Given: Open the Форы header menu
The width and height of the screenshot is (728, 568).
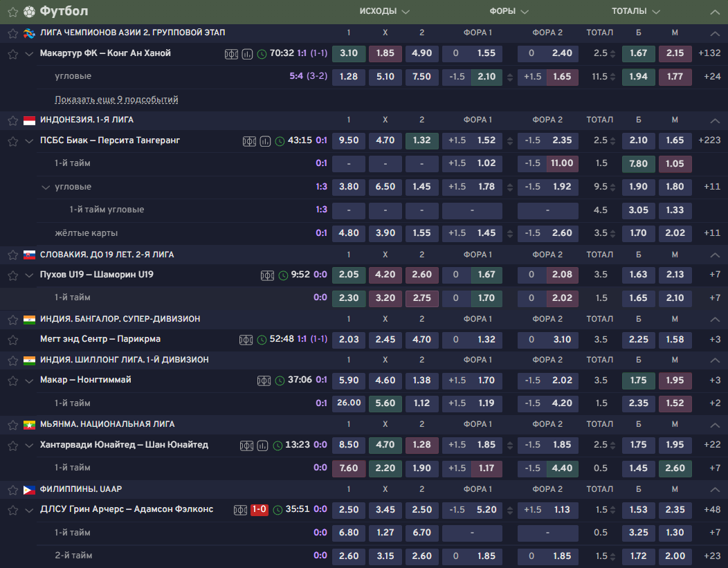Looking at the screenshot, I should click(509, 12).
